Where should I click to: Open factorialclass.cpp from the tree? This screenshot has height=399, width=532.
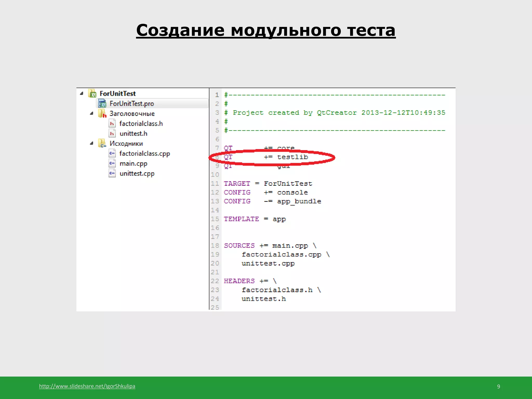click(145, 154)
